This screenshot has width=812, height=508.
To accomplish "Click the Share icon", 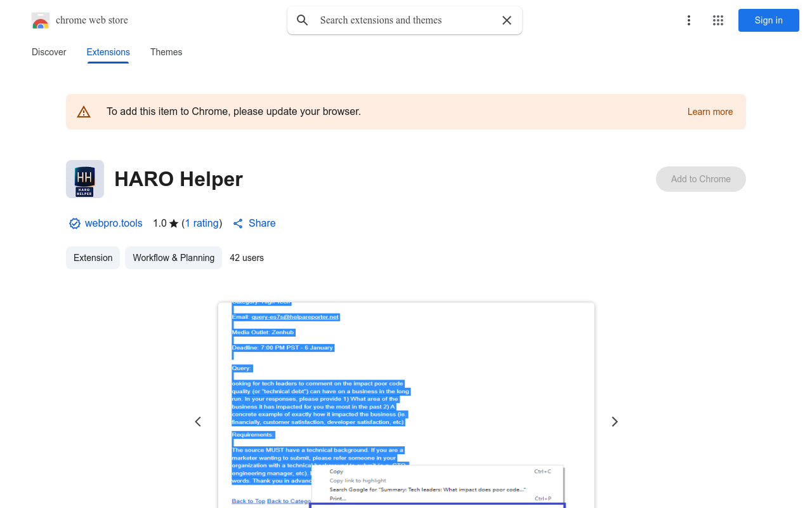I will tap(238, 224).
